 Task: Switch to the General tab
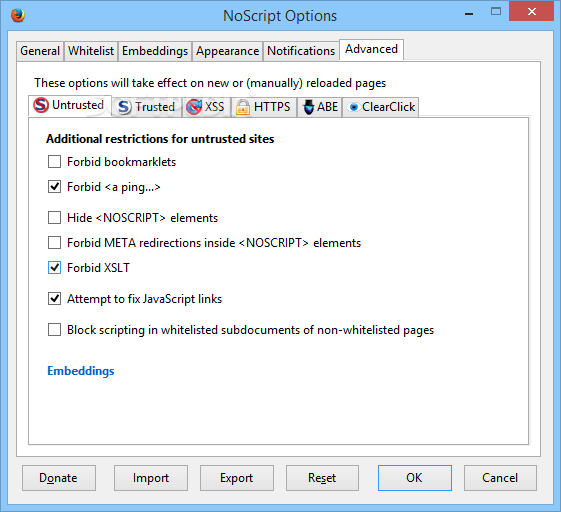(x=40, y=51)
